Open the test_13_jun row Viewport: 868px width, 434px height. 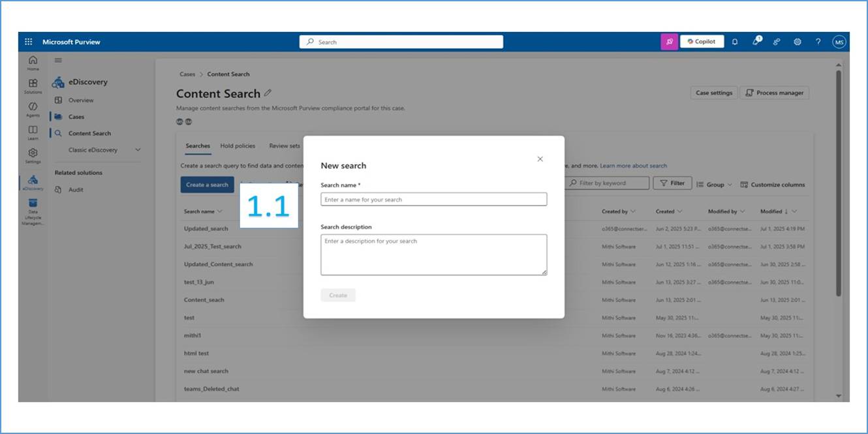tap(199, 283)
